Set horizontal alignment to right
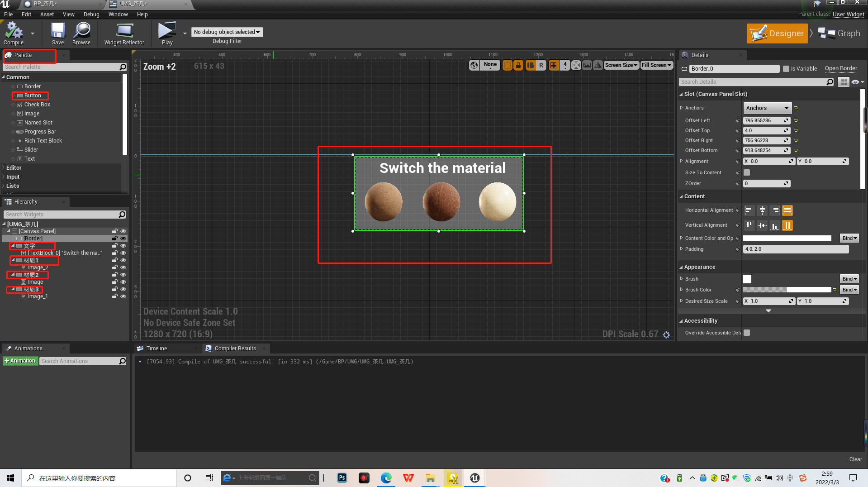The width and height of the screenshot is (868, 487). [775, 210]
